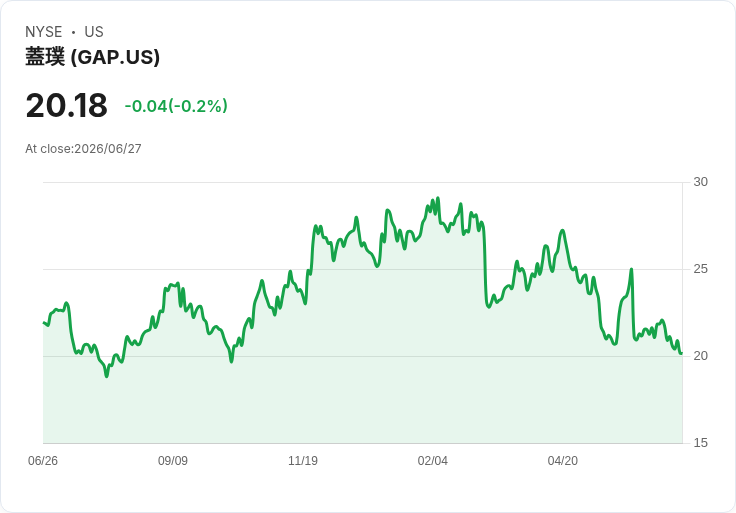Click the 11/19 x-axis date label
Image resolution: width=736 pixels, height=513 pixels.
coord(303,460)
